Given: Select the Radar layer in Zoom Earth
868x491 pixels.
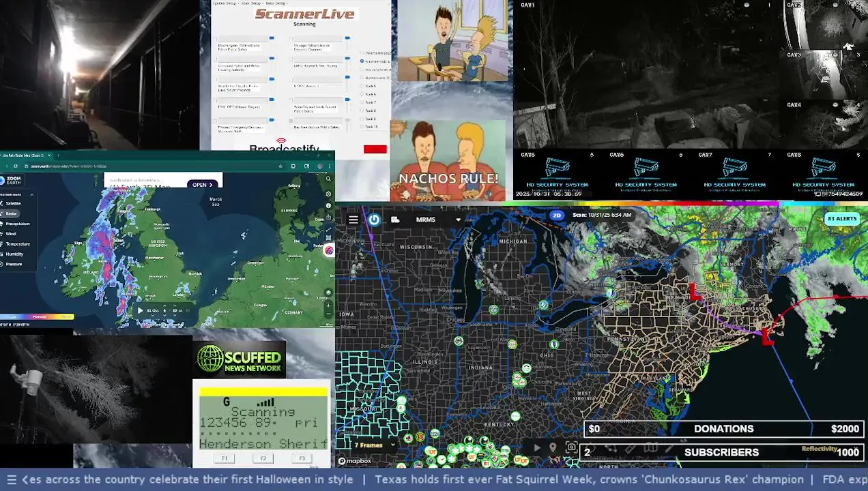Looking at the screenshot, I should [11, 213].
